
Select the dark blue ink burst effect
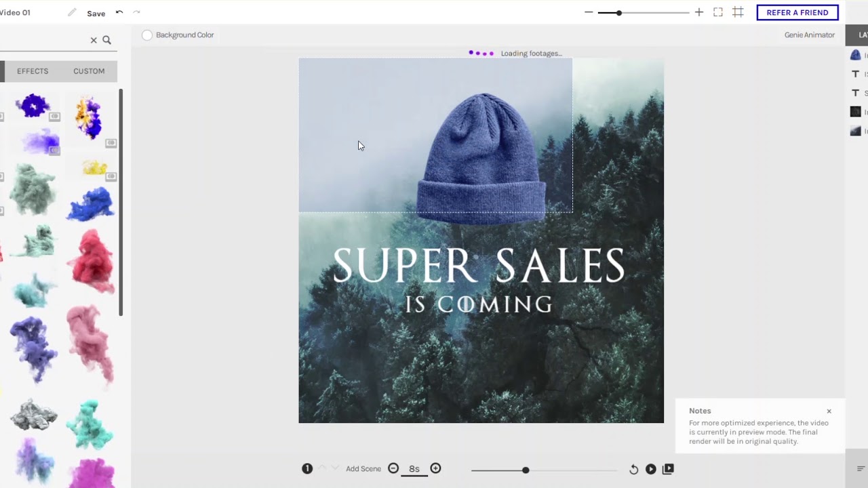pos(33,106)
